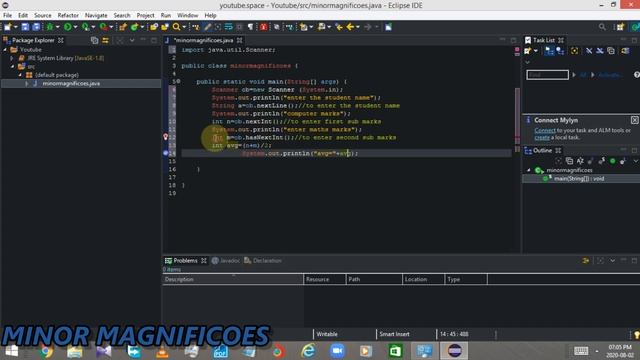
Task: Open the Outline View Menu chevron
Action: click(635, 161)
